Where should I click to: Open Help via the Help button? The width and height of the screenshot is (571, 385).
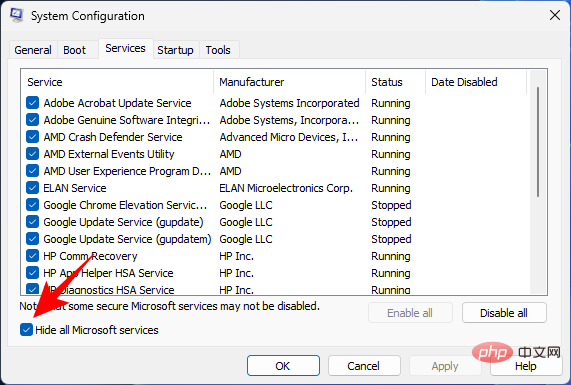pyautogui.click(x=526, y=366)
